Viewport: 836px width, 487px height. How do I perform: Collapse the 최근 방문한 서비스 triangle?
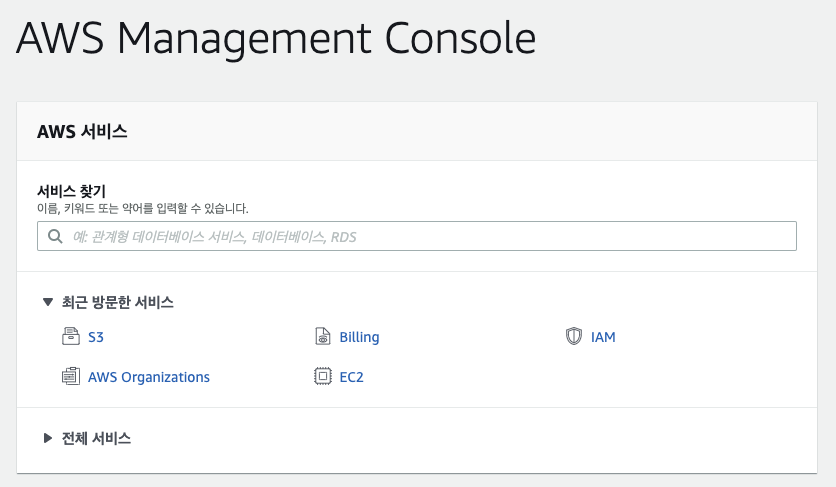(x=47, y=302)
